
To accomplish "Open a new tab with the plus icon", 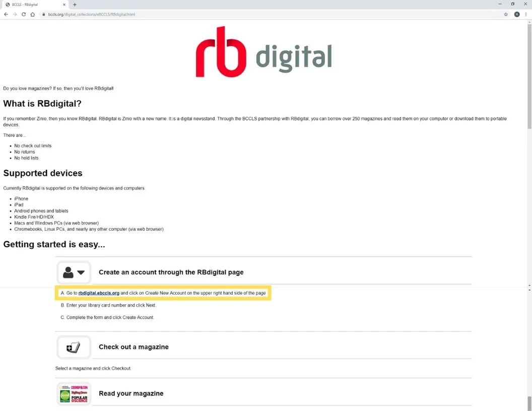I will point(75,5).
